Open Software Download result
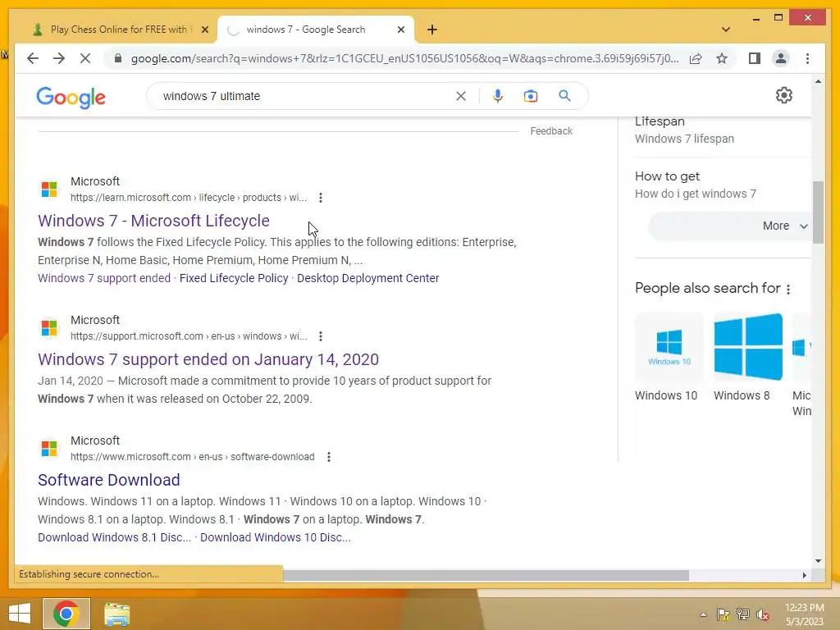Viewport: 840px width, 630px height. 109,480
